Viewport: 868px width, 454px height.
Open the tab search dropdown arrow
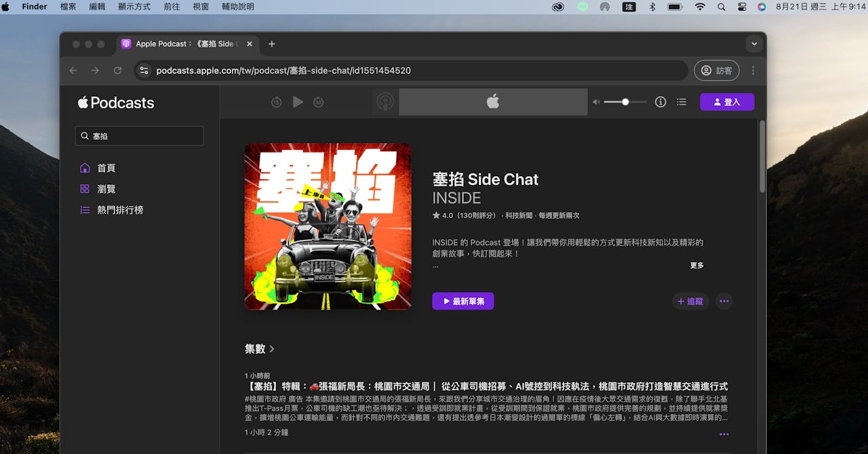[754, 44]
